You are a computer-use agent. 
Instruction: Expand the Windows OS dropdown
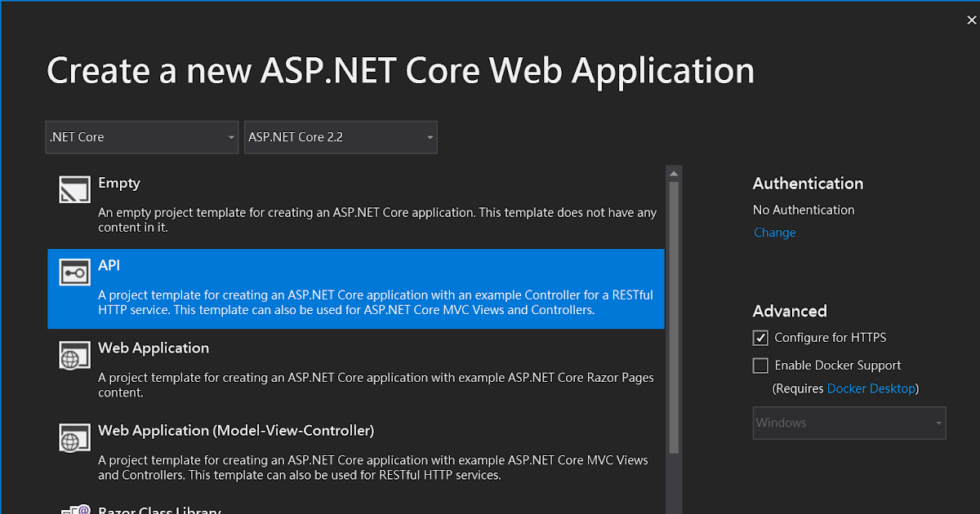coord(849,423)
